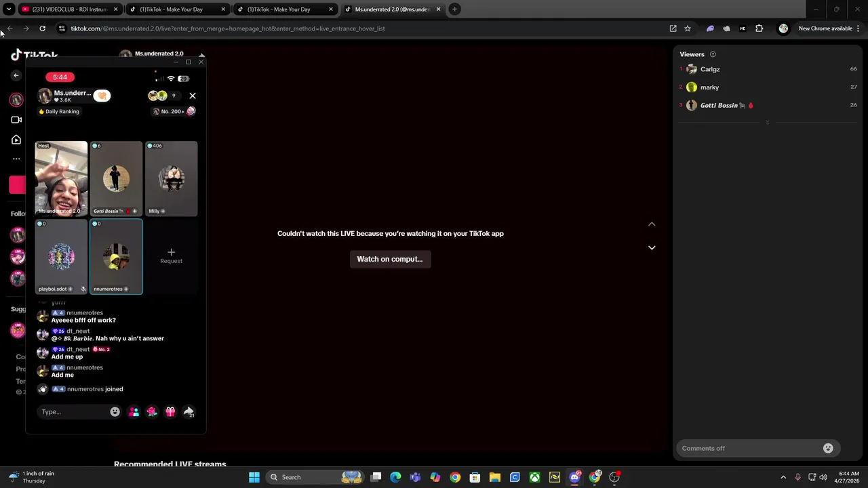
Task: Show hidden system tray icons
Action: point(783,477)
